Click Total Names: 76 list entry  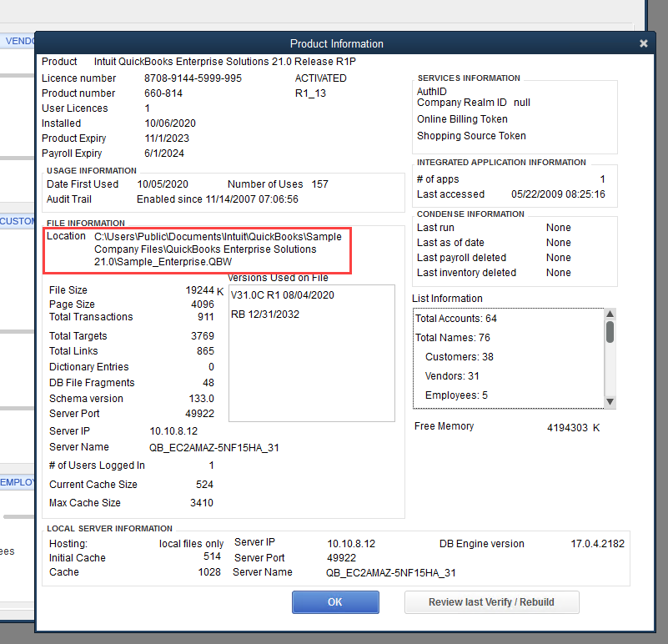[x=453, y=338]
